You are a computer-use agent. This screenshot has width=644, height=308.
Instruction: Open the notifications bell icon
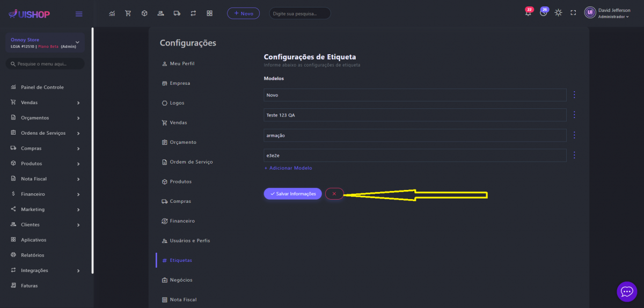(x=529, y=13)
